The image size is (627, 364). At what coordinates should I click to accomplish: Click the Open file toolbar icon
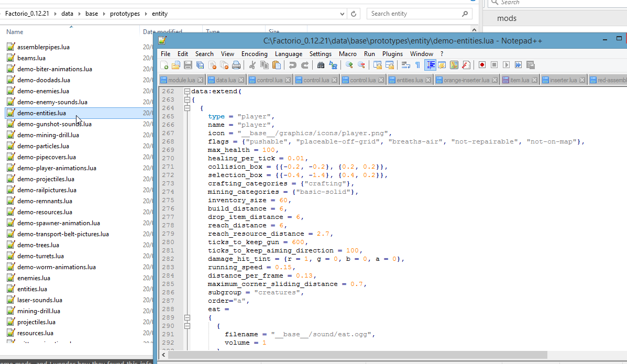[176, 65]
